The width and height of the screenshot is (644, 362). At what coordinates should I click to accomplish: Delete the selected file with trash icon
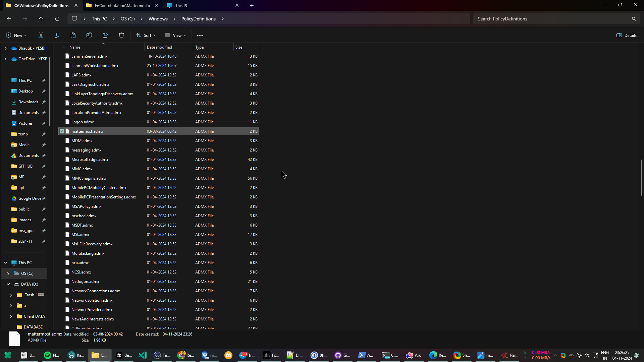pyautogui.click(x=121, y=35)
